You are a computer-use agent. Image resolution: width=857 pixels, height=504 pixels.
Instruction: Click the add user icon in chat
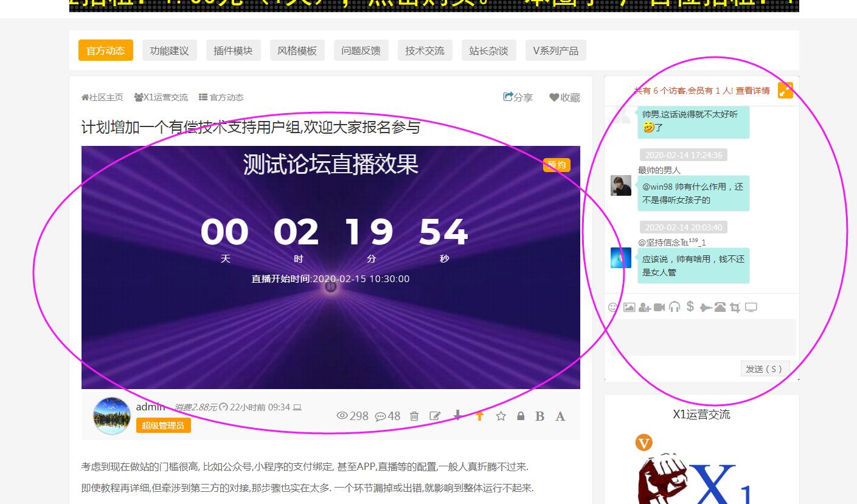tap(645, 308)
